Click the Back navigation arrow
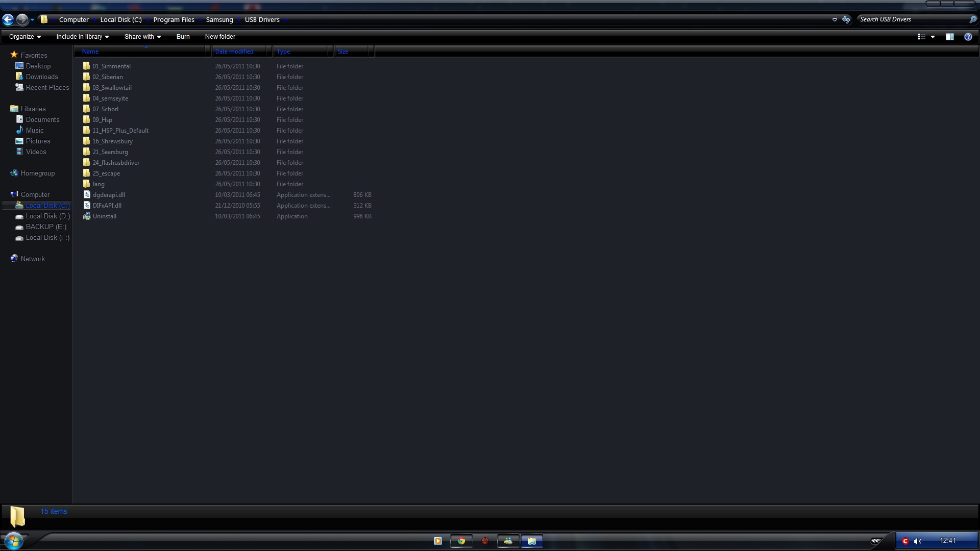Image resolution: width=980 pixels, height=551 pixels. click(8, 19)
